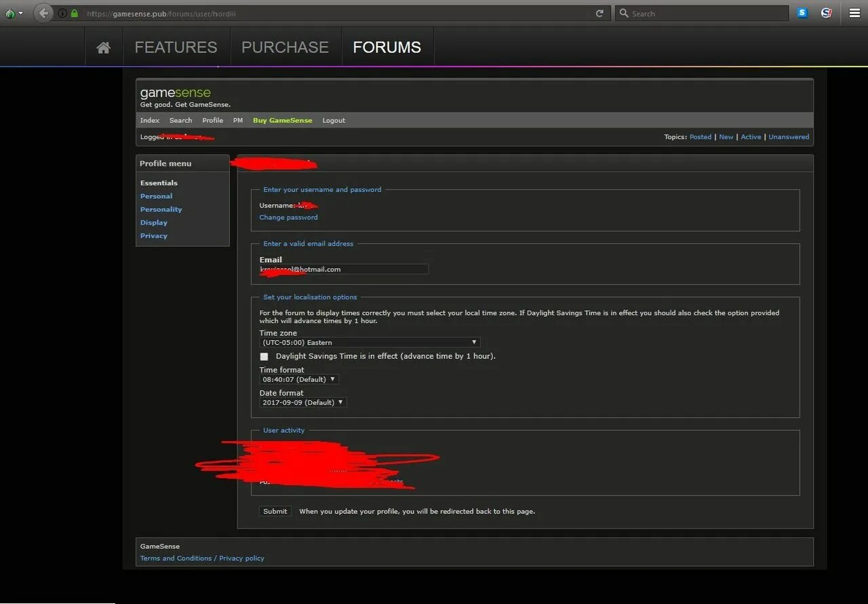Viewport: 868px width, 604px height.
Task: Click Index in the forum menu
Action: point(150,120)
